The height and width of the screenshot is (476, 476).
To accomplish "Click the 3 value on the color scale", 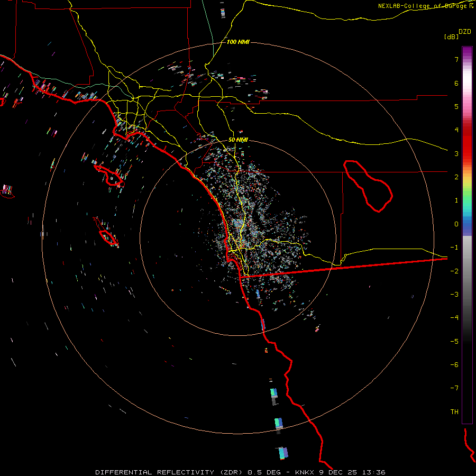I will [456, 153].
